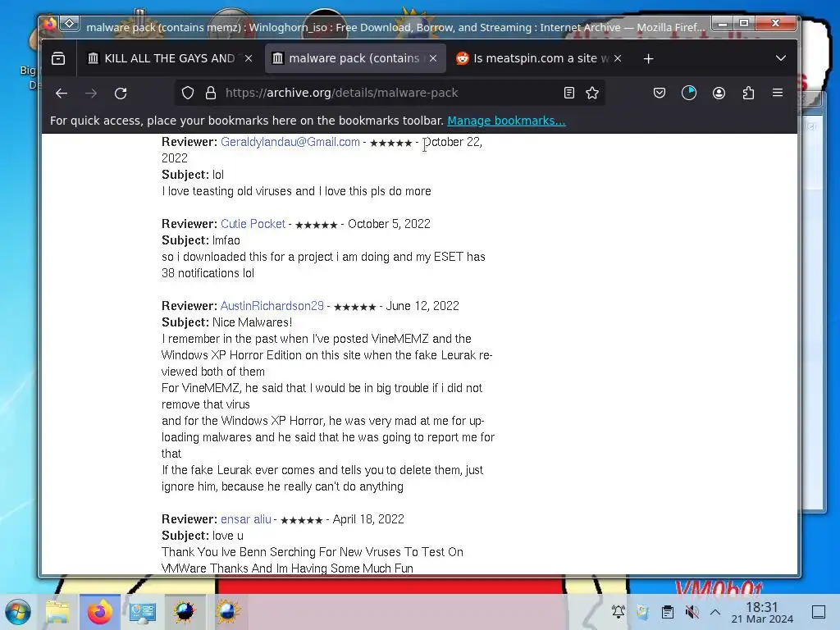Open the Firefox account icon
Image resolution: width=840 pixels, height=630 pixels.
point(719,94)
